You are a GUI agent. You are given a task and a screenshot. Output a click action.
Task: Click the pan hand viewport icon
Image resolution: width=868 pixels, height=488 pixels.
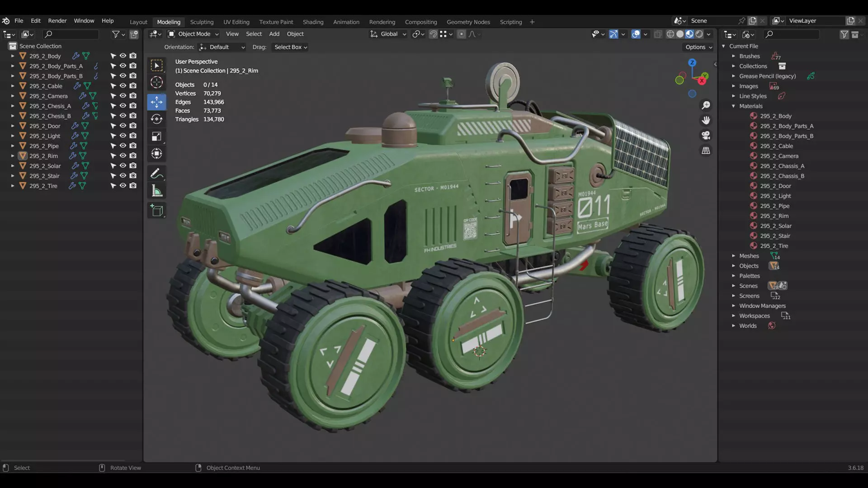[706, 120]
